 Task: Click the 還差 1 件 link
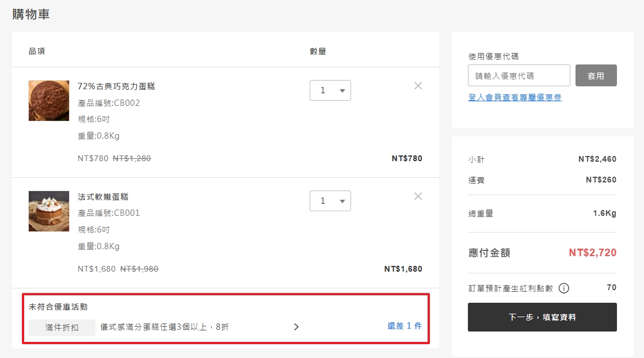pyautogui.click(x=404, y=326)
